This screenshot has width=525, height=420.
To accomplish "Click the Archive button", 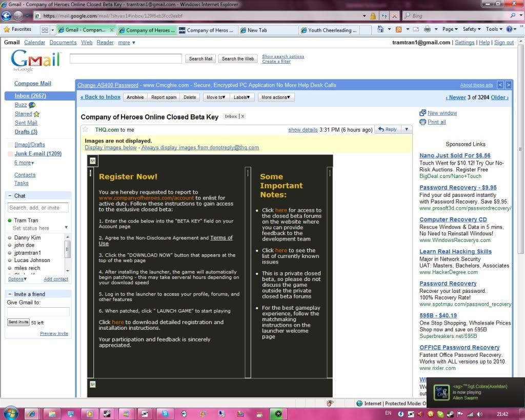I will tap(135, 97).
